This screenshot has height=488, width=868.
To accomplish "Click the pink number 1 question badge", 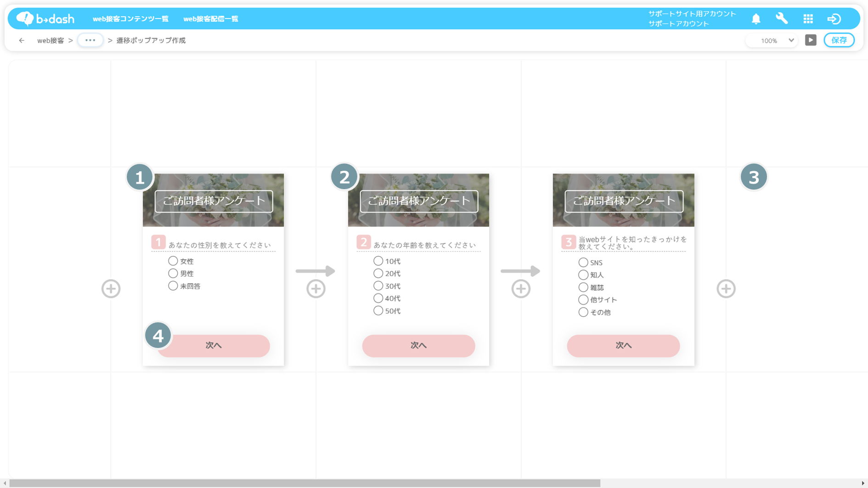I will [x=158, y=242].
